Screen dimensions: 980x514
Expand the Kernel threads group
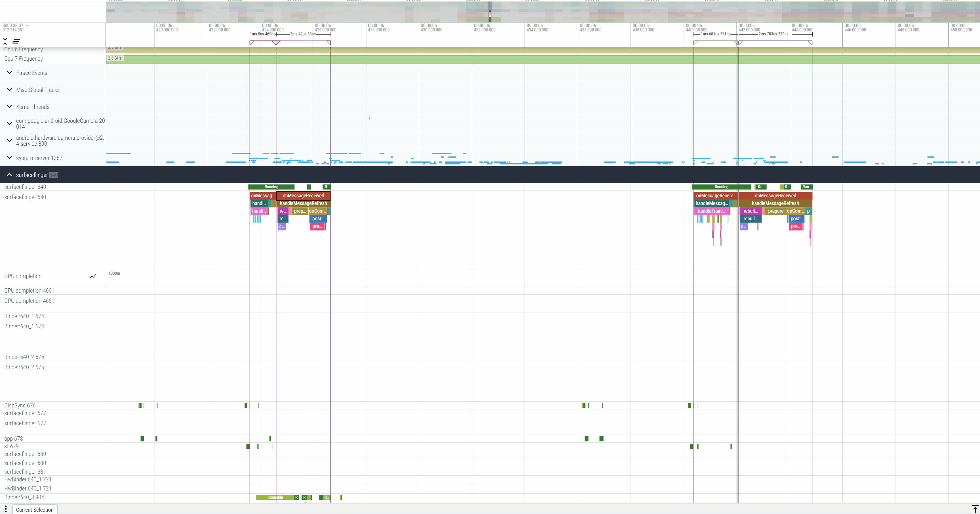coord(10,107)
